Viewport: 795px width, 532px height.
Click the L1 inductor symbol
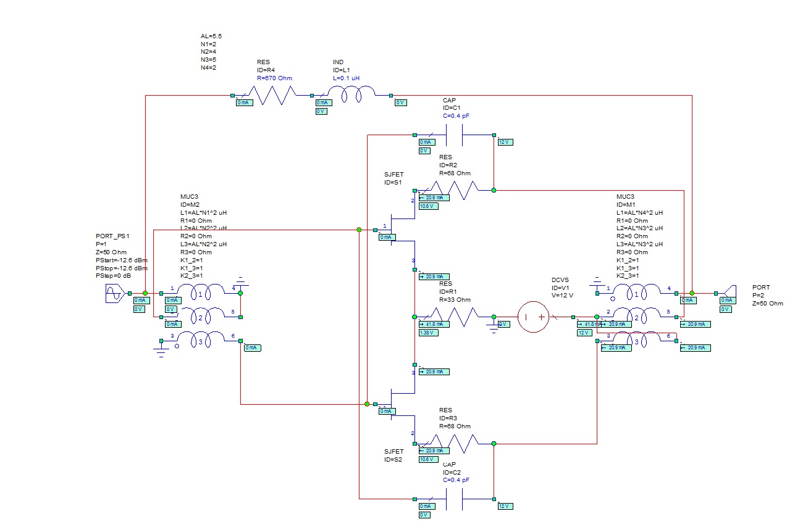click(351, 96)
